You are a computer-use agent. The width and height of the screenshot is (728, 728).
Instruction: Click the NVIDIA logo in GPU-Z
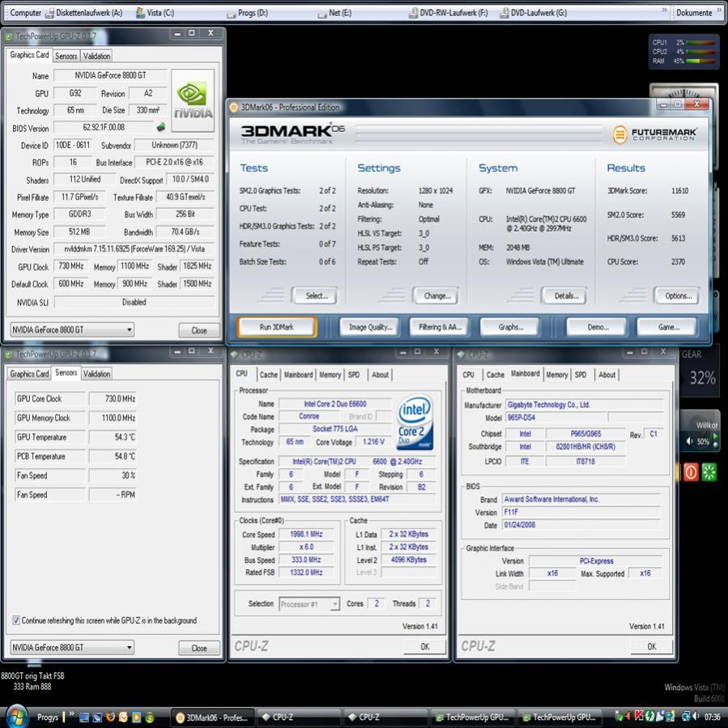tap(193, 100)
